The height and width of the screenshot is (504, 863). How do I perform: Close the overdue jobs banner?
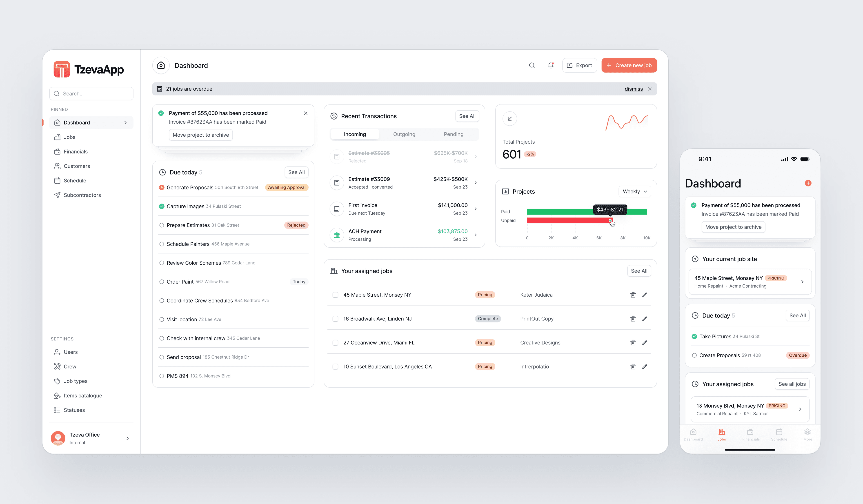point(650,89)
